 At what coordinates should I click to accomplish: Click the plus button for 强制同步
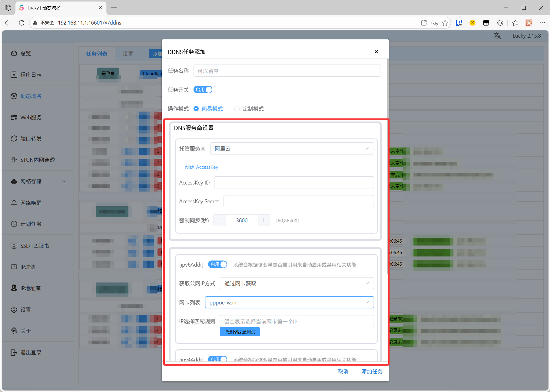click(264, 220)
